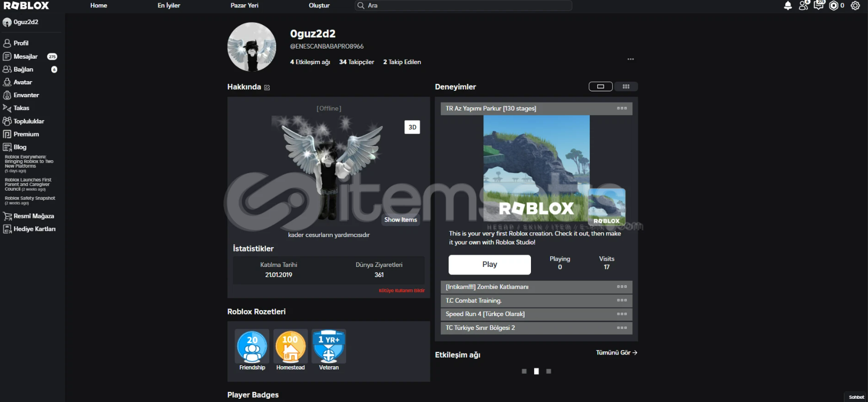This screenshot has width=868, height=402.
Task: Open friend requests icon with badge 6
Action: coord(803,6)
